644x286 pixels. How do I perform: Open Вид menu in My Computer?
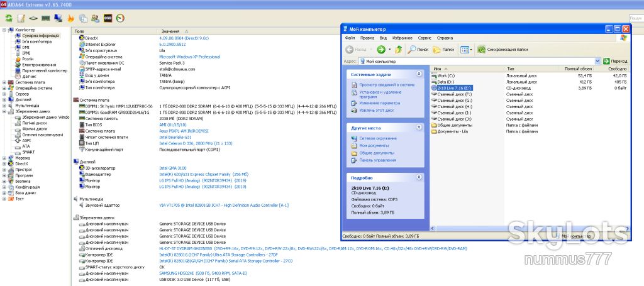pos(383,38)
